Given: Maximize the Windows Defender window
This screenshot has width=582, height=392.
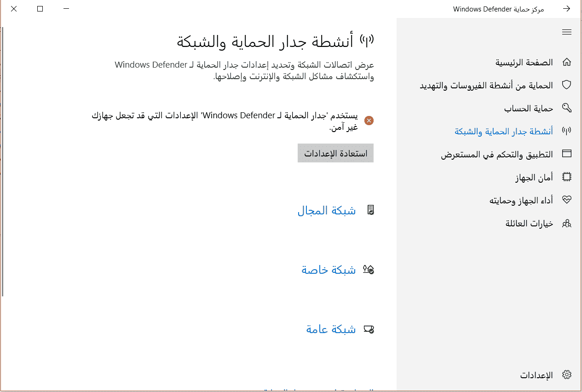Looking at the screenshot, I should point(40,9).
